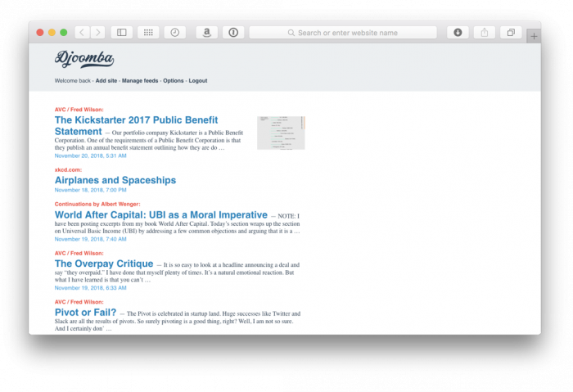Viewport: 573px width, 392px height.
Task: Click the Logout link
Action: pos(198,81)
